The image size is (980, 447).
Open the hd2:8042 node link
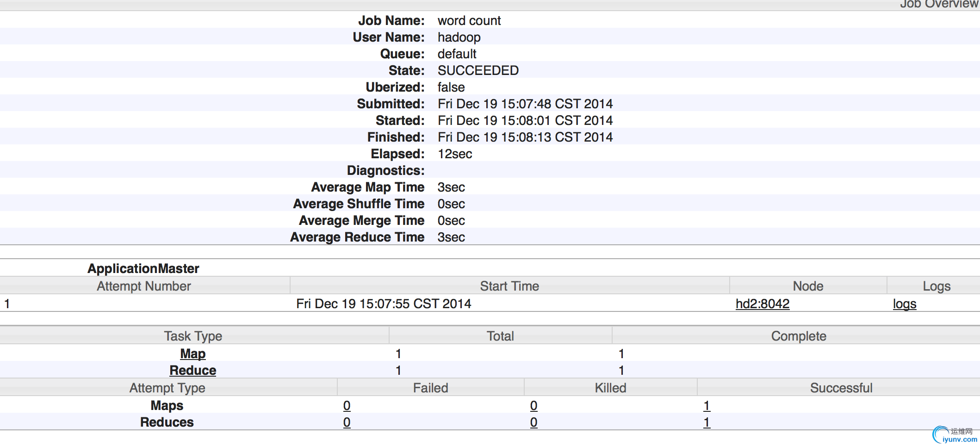pyautogui.click(x=763, y=304)
